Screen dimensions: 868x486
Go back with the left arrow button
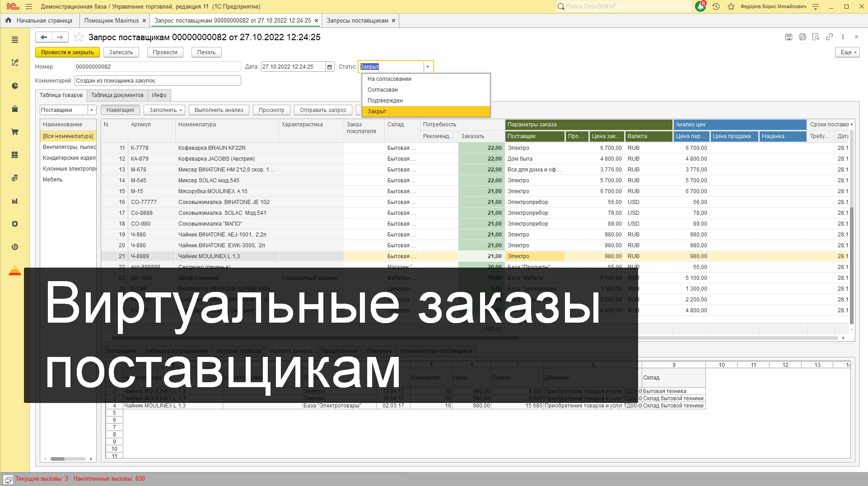coord(44,37)
